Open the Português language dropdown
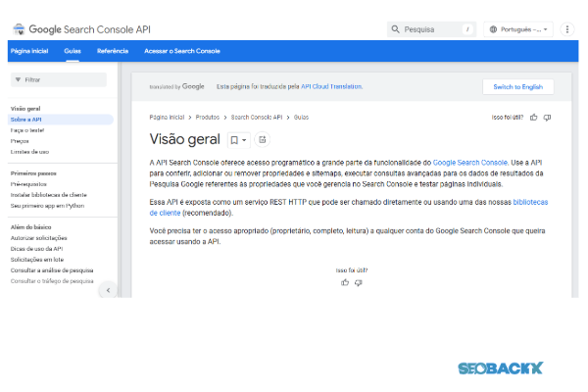Viewport: 588px width, 392px height. pyautogui.click(x=518, y=29)
